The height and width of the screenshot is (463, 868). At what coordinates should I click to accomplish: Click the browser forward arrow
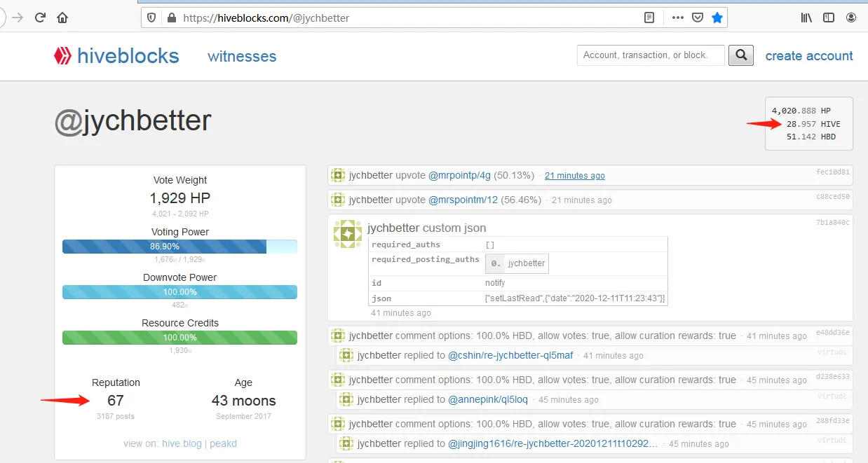point(18,18)
